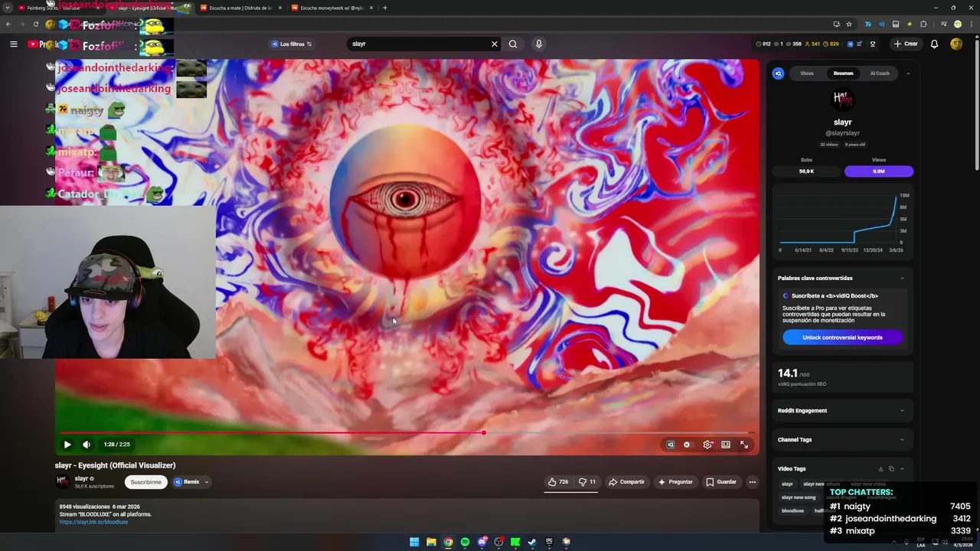Click Unlock controversial keywords button

(x=842, y=337)
